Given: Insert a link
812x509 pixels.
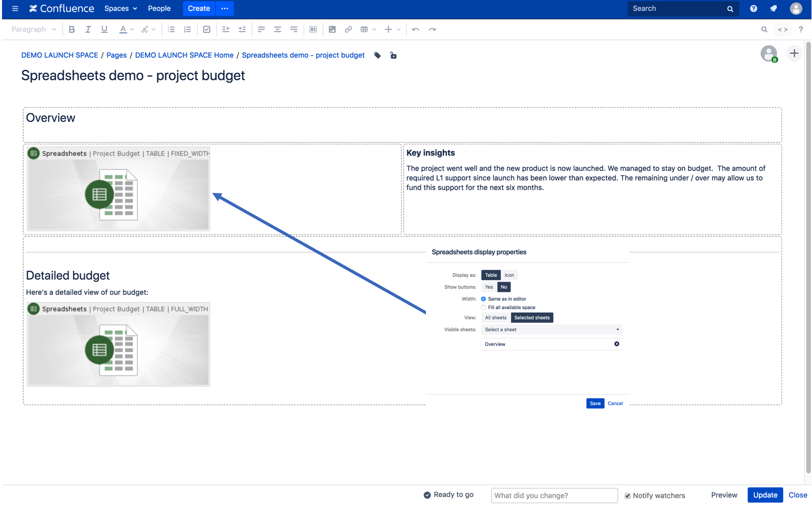Looking at the screenshot, I should tap(348, 29).
